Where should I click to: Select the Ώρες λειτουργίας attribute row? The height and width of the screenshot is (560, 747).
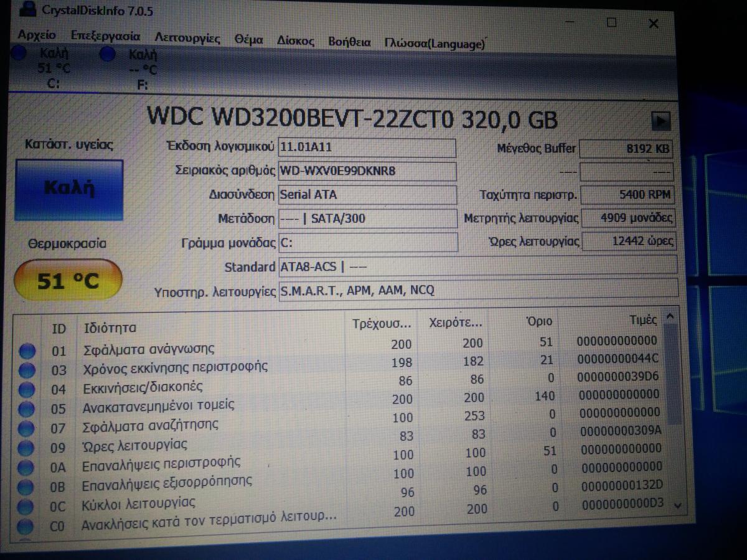click(x=339, y=439)
